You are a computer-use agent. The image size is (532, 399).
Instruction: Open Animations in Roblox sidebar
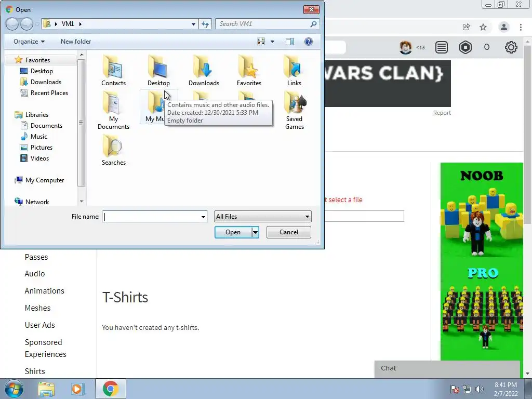click(x=45, y=291)
